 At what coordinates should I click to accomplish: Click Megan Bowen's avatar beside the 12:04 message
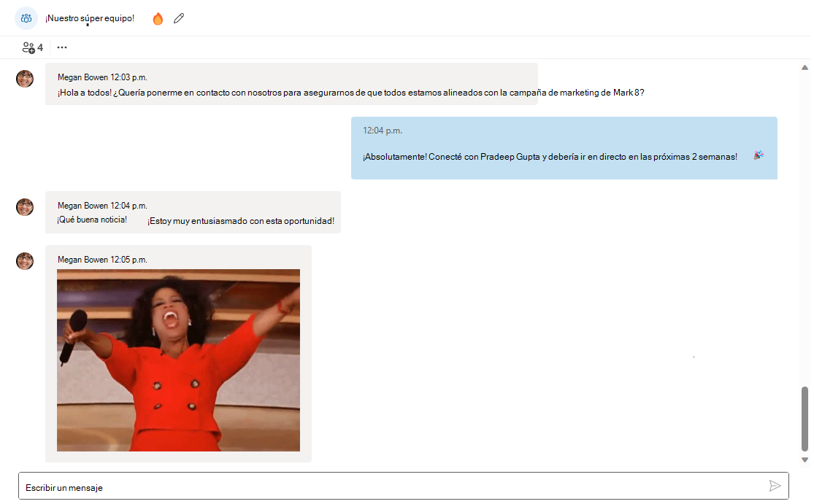[25, 207]
